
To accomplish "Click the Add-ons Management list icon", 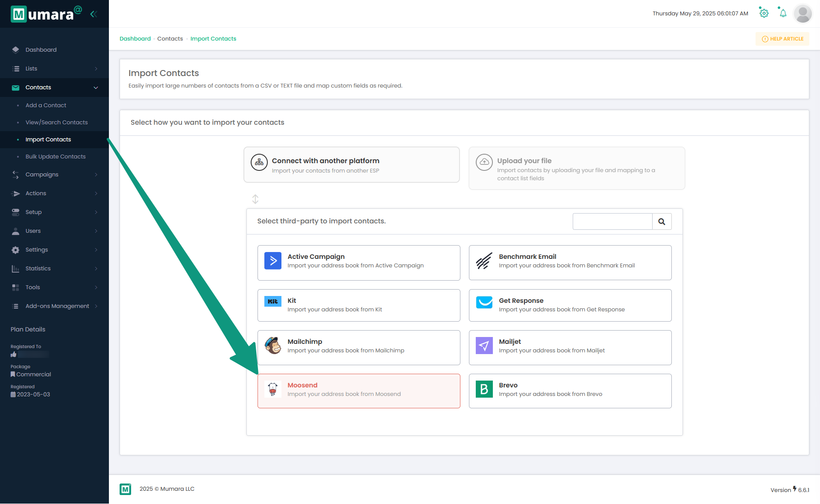I will pyautogui.click(x=15, y=306).
